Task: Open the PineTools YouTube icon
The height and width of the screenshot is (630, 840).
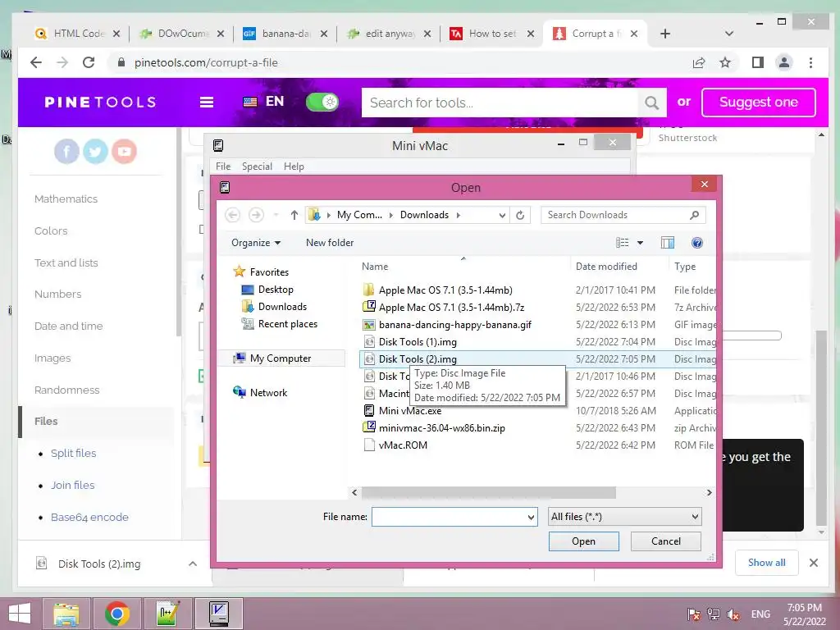Action: click(x=125, y=152)
